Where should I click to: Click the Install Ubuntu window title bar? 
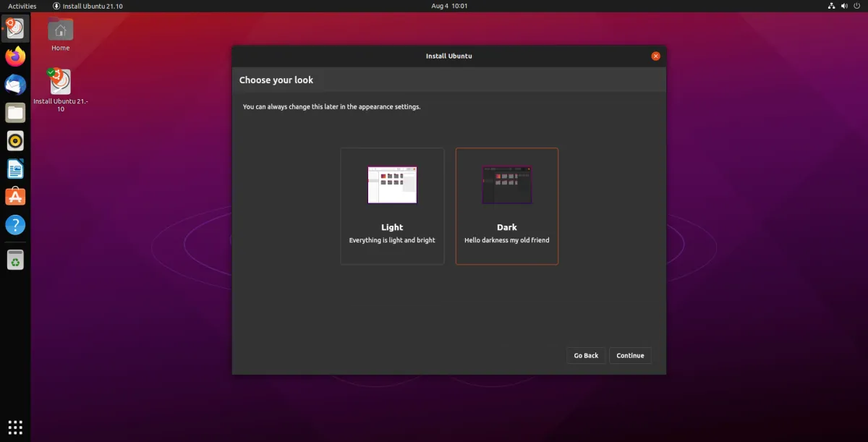pos(448,56)
